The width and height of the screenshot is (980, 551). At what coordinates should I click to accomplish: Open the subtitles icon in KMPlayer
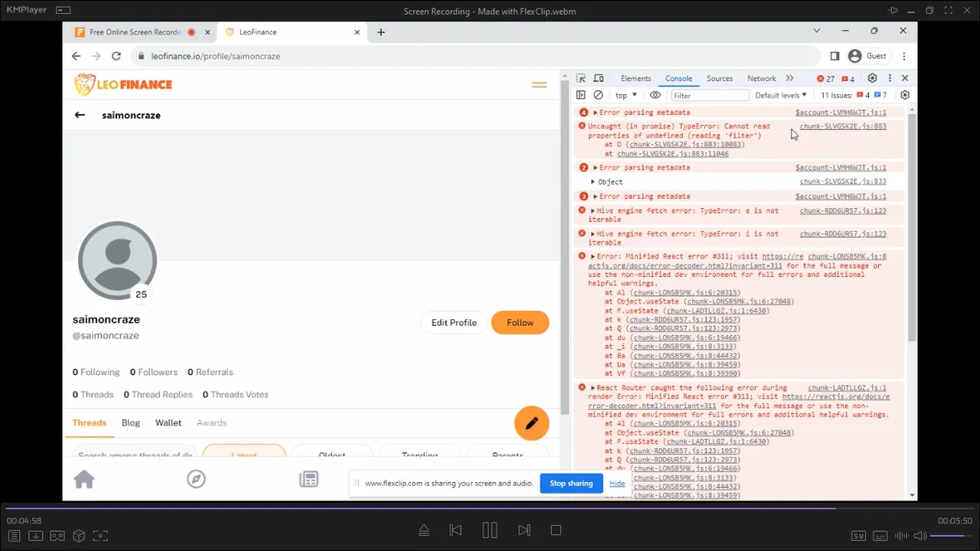[x=880, y=536]
